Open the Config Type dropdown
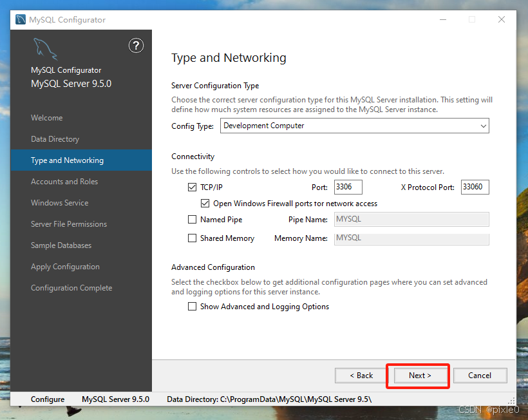Screen dimensions: 528x420 (355, 126)
